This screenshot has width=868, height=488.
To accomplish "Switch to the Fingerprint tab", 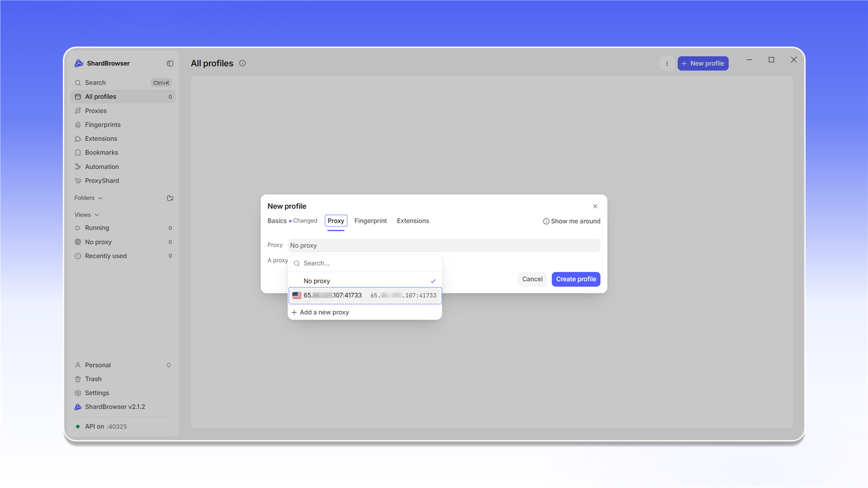I will click(370, 221).
